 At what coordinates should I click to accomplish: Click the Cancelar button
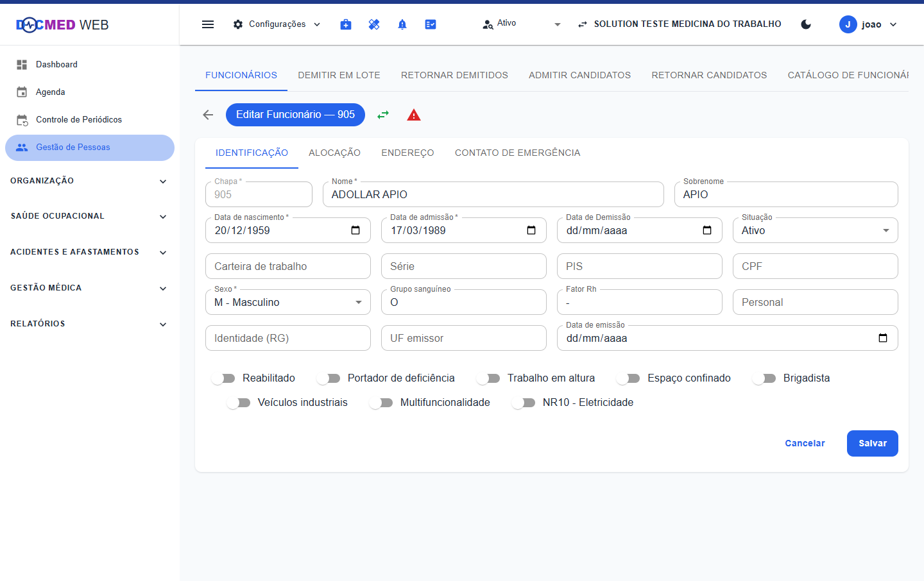[x=805, y=443]
